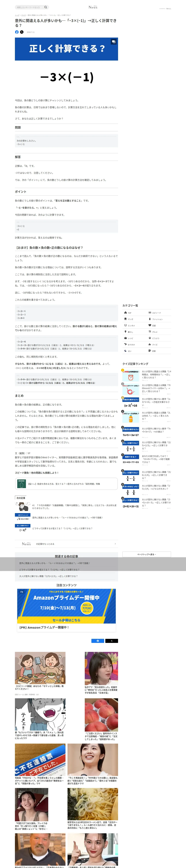Select the どうぶつ paw icon
The height and width of the screenshot is (868, 186).
150,338
